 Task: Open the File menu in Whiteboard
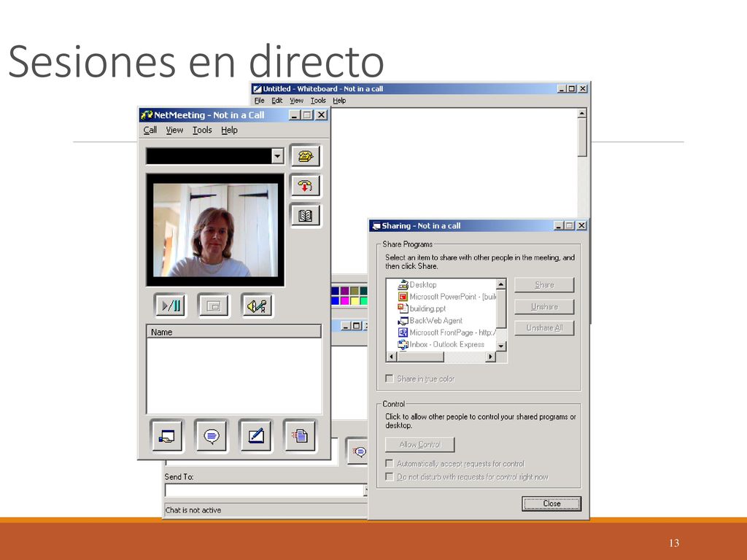259,101
